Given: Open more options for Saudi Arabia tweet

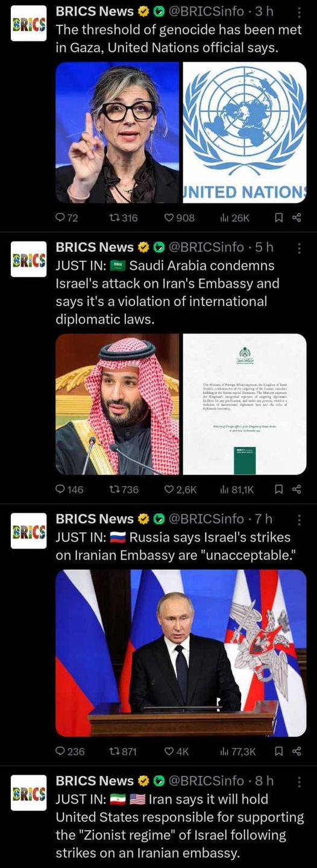Looking at the screenshot, I should point(300,248).
